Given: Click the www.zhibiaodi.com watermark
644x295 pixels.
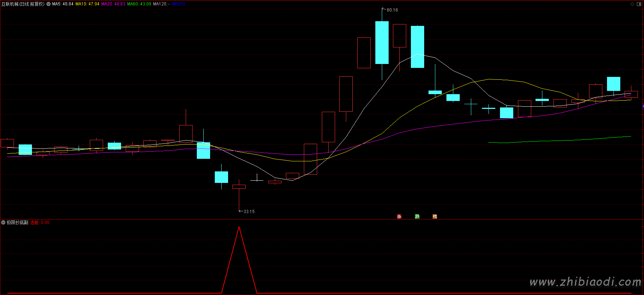Looking at the screenshot, I should tap(585, 282).
